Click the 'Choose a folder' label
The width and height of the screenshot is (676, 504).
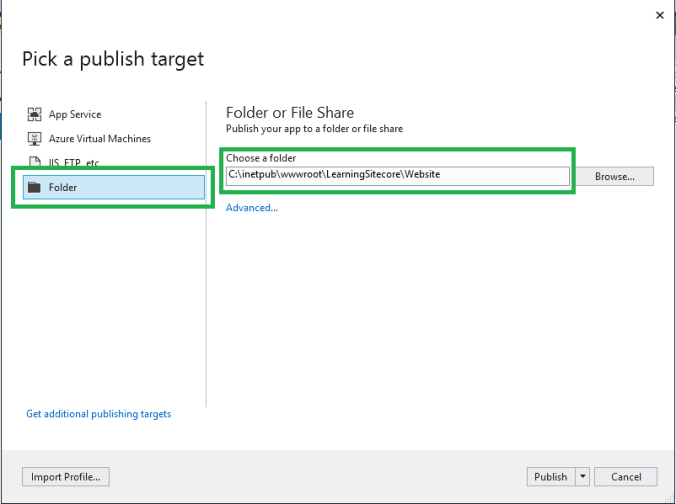point(261,158)
